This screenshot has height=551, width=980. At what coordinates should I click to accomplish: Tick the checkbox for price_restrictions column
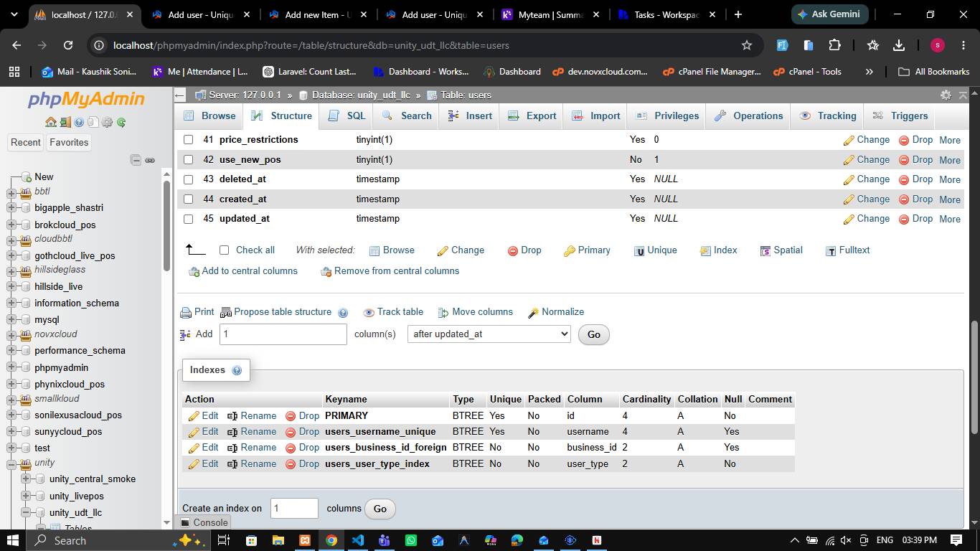coord(188,140)
